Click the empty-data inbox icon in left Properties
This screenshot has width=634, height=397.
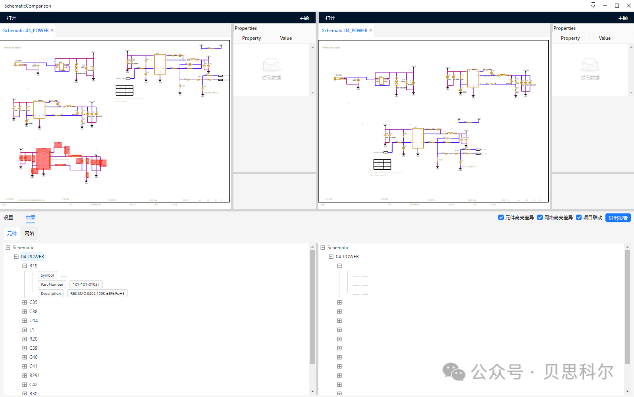point(272,65)
